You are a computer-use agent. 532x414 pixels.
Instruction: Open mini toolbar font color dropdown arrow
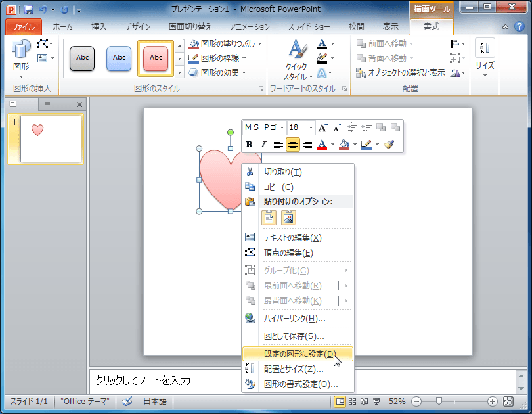coord(332,144)
